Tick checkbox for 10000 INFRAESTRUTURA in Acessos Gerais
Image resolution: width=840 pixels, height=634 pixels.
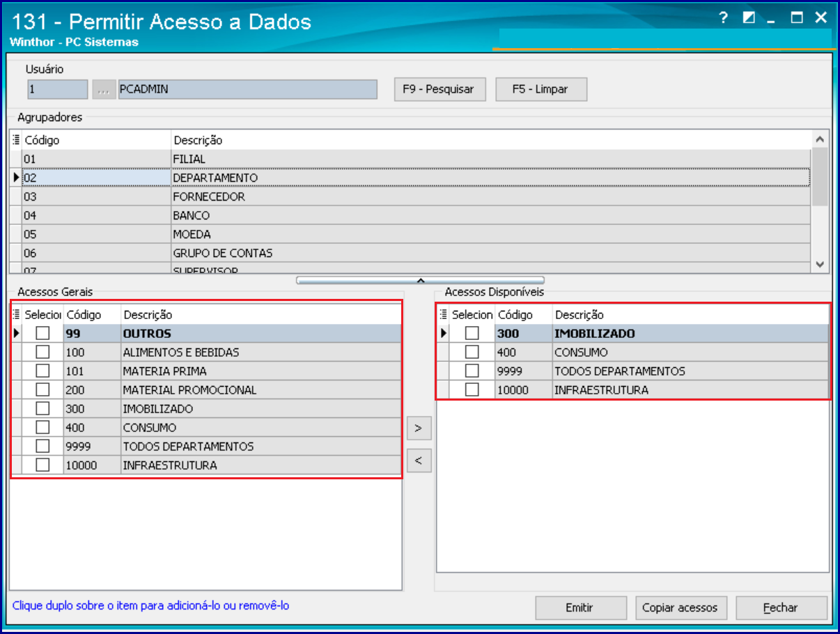pyautogui.click(x=43, y=465)
